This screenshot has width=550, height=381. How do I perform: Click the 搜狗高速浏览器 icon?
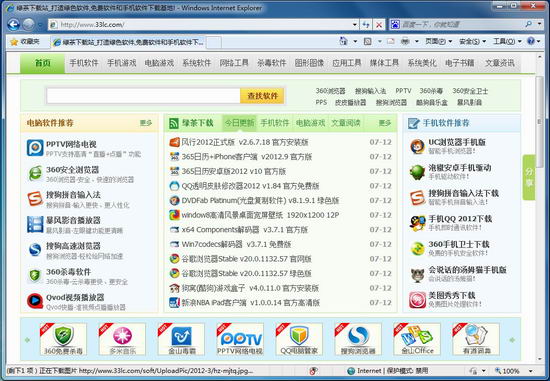35,250
